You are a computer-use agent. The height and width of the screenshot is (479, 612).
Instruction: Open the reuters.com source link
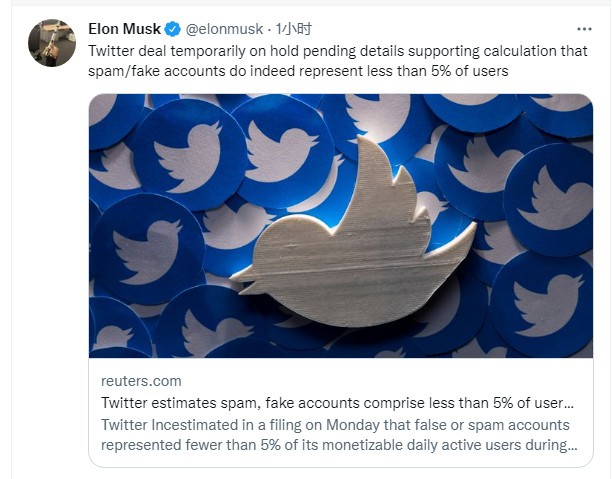(140, 381)
